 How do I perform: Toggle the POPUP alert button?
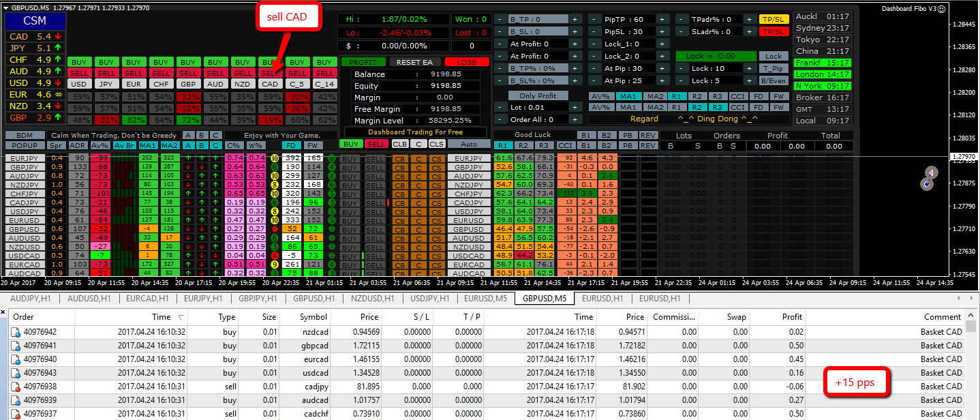[x=25, y=145]
